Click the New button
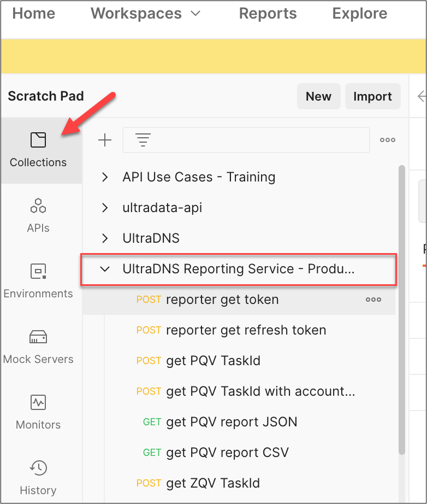The image size is (427, 504). pyautogui.click(x=318, y=96)
